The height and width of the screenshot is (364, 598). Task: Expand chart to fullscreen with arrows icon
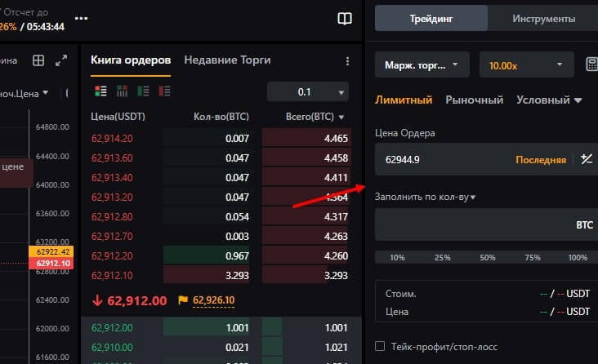pyautogui.click(x=61, y=60)
